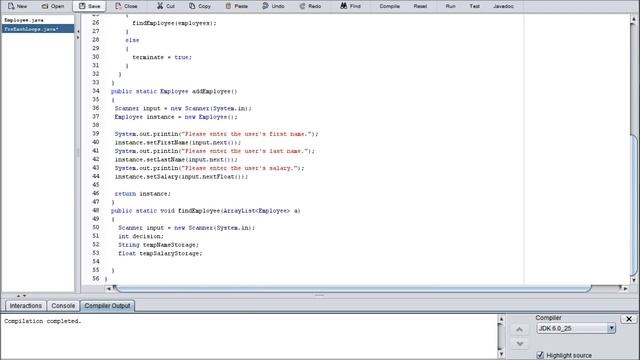Open the JDK compiler dropdown
Screen dimensions: 640x360
coord(611,328)
